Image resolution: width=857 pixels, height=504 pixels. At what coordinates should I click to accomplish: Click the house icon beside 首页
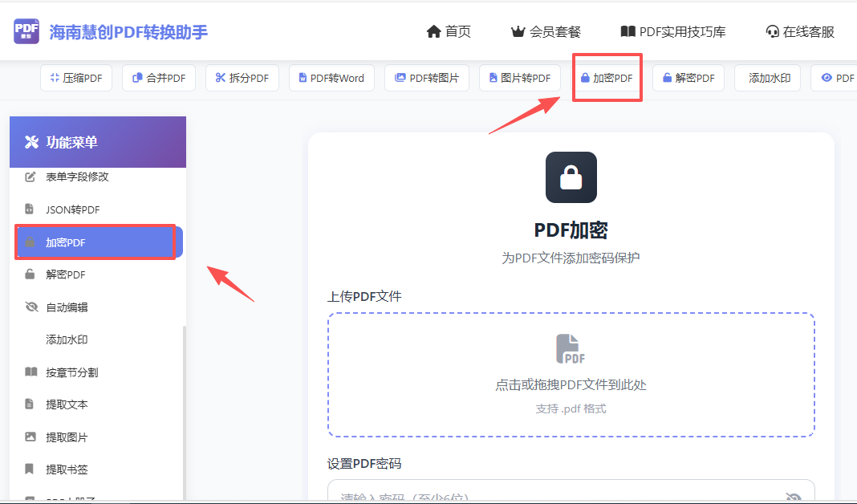[434, 32]
